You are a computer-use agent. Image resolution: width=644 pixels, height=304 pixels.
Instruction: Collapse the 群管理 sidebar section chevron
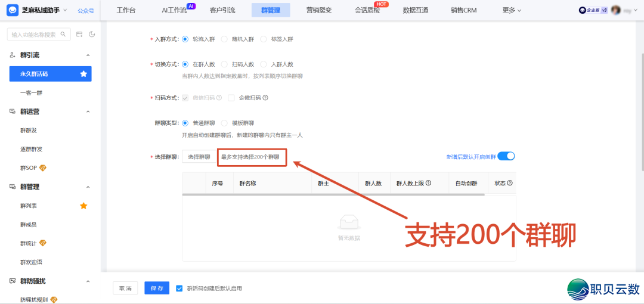88,187
